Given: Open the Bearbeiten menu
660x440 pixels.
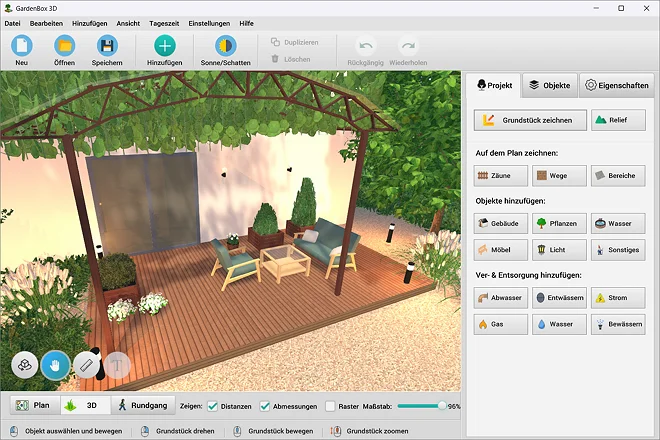Looking at the screenshot, I should (46, 24).
